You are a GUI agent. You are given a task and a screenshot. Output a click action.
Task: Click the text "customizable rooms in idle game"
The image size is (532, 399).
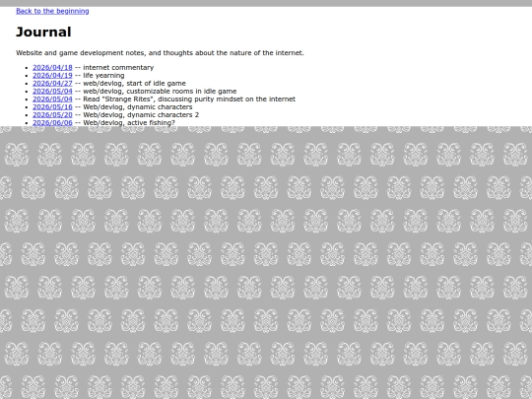point(181,91)
